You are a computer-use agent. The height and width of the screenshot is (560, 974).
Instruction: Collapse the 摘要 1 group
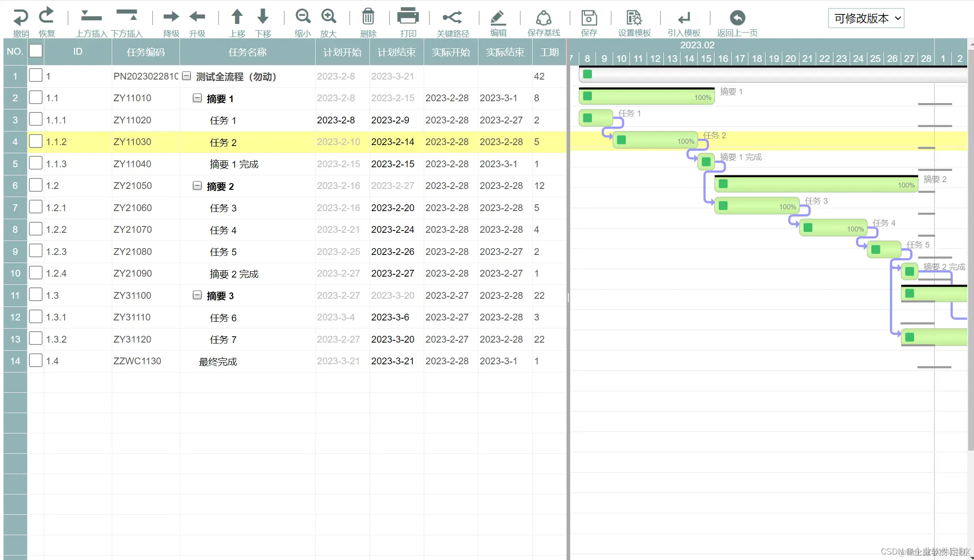point(197,98)
